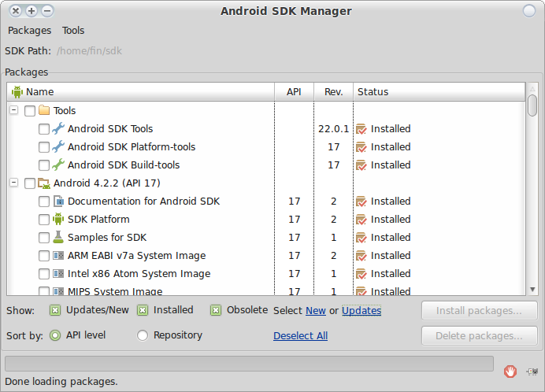The height and width of the screenshot is (392, 545).
Task: Uncheck the Updates/New filter checkbox
Action: coord(55,310)
